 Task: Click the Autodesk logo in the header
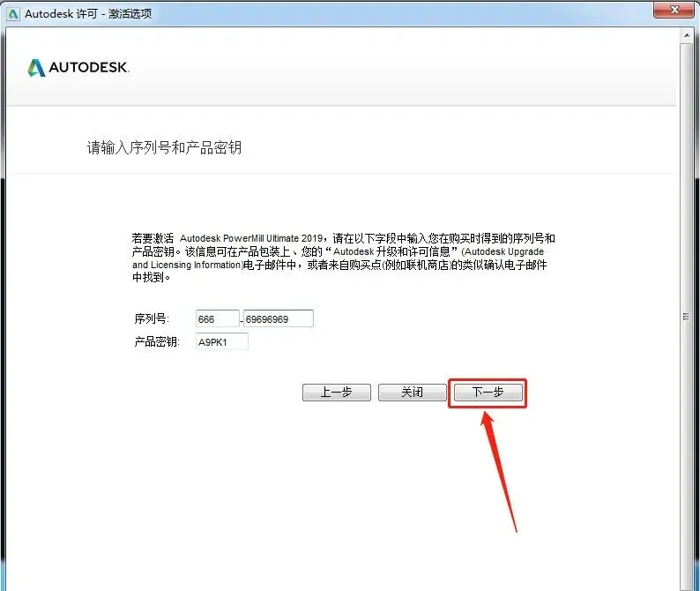tap(78, 67)
